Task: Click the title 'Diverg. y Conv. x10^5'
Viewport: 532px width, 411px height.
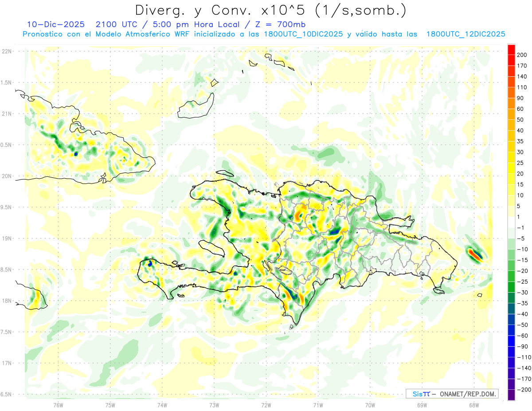Action: 221,10
